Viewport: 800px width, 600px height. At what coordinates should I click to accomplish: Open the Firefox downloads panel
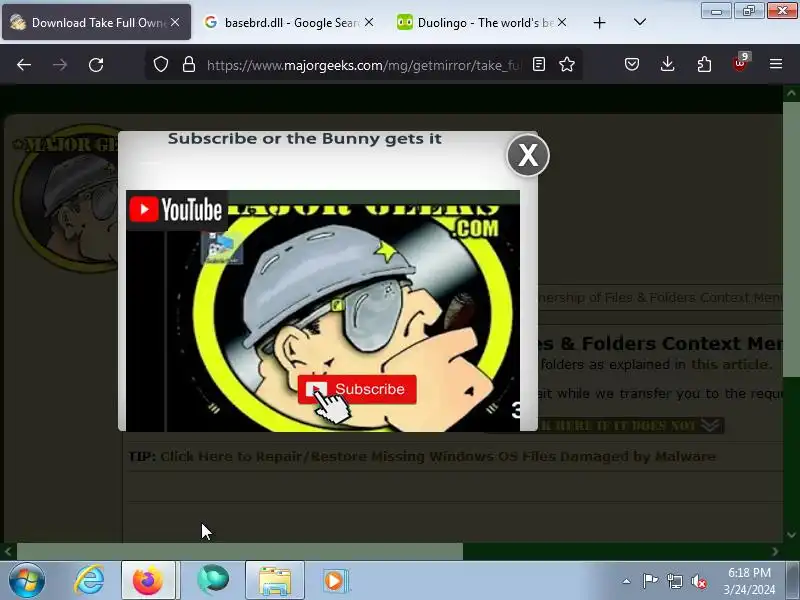click(x=667, y=64)
